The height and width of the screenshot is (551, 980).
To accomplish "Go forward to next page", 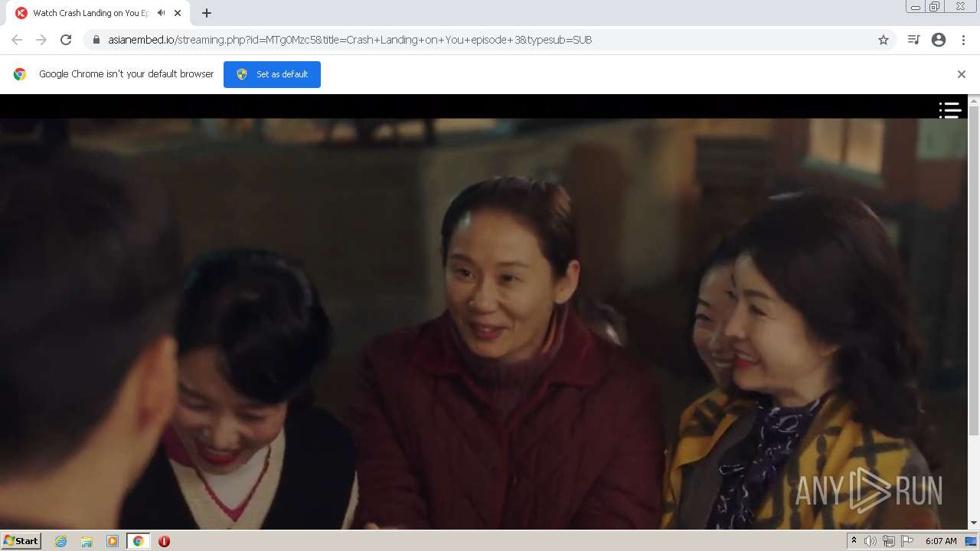I will click(41, 40).
